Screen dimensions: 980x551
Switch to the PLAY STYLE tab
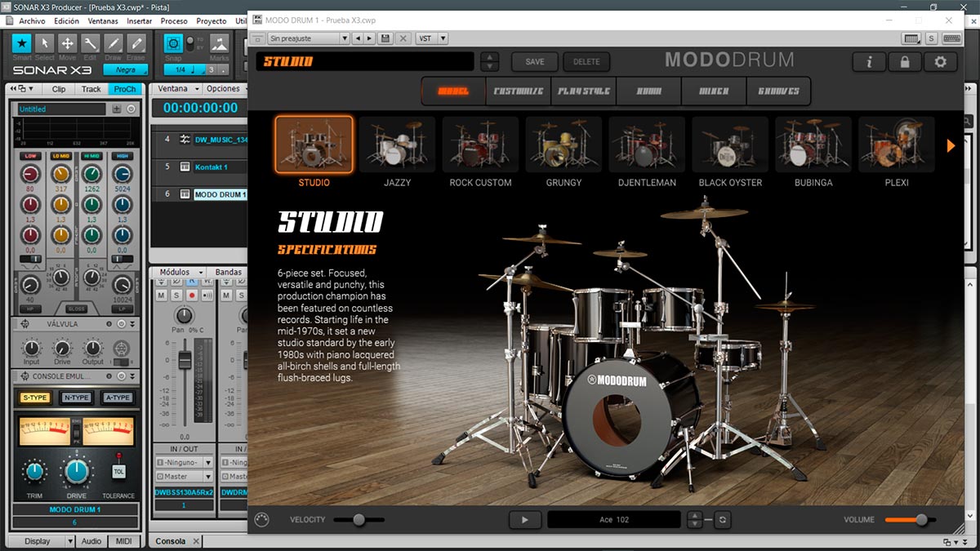(583, 91)
